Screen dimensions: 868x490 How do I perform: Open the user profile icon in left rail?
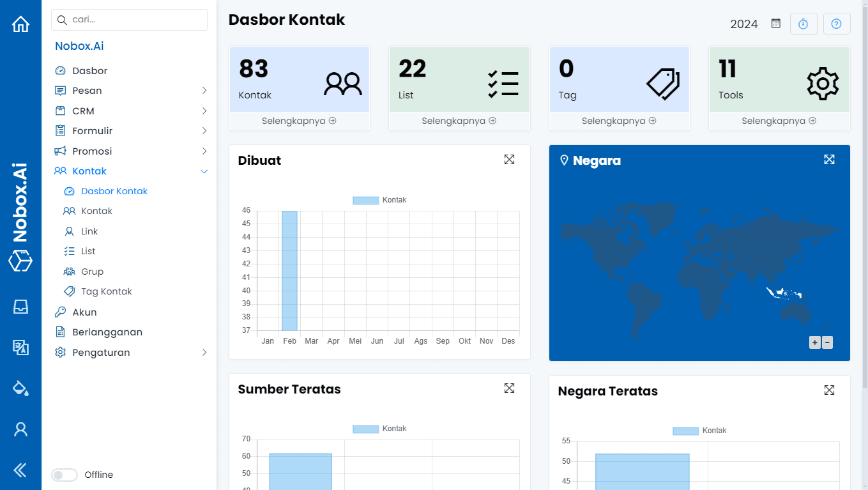(20, 429)
